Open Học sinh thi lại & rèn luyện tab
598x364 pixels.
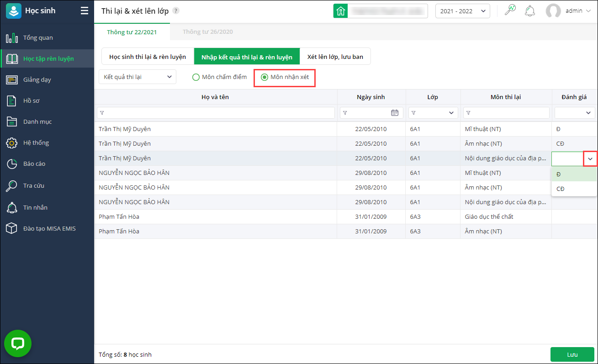click(x=148, y=57)
